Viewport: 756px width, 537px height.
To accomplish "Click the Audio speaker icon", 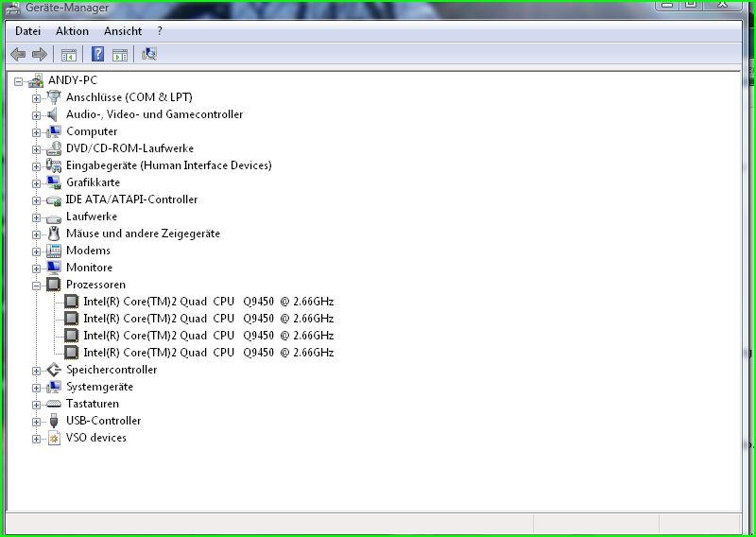I will pyautogui.click(x=53, y=114).
